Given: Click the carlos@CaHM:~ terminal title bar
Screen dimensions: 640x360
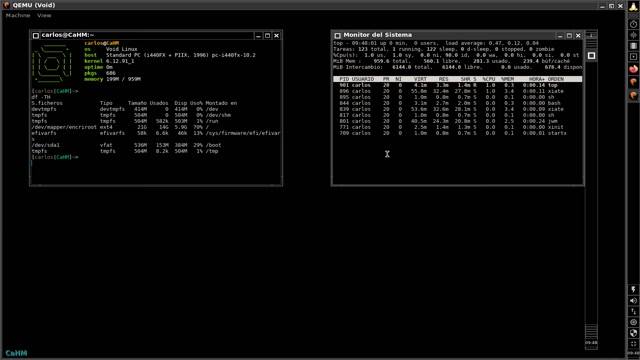Looking at the screenshot, I should 147,36.
